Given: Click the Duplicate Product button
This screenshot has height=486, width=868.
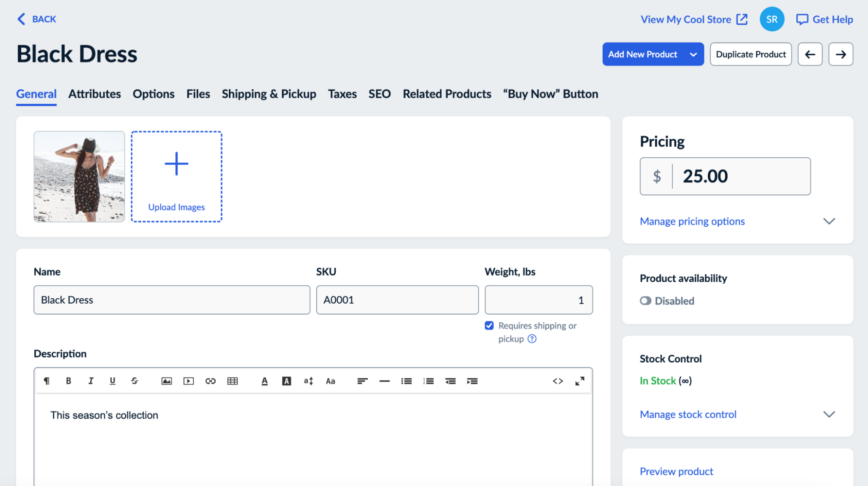Looking at the screenshot, I should click(x=750, y=54).
